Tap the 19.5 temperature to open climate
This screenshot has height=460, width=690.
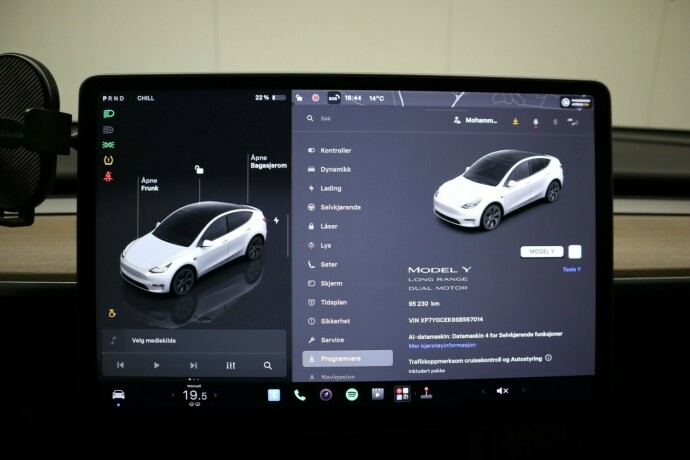click(x=195, y=396)
